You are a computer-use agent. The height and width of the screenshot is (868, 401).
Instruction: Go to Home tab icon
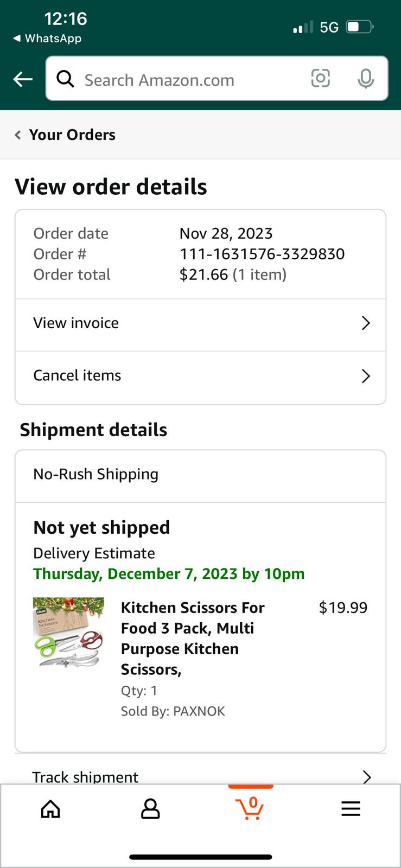point(50,809)
